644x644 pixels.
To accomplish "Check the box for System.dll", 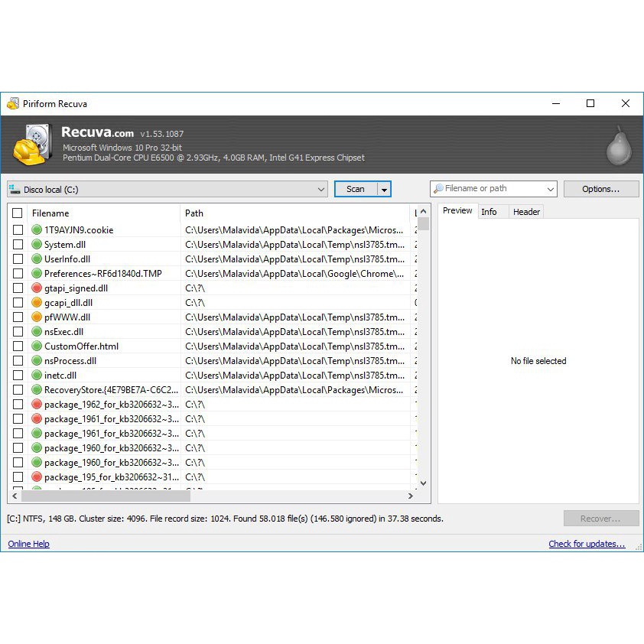I will pyautogui.click(x=18, y=245).
